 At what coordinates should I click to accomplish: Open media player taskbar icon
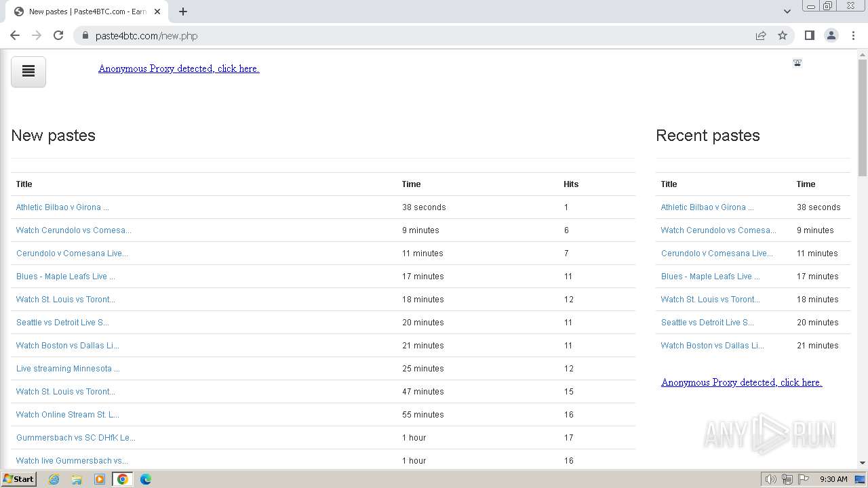(x=100, y=479)
